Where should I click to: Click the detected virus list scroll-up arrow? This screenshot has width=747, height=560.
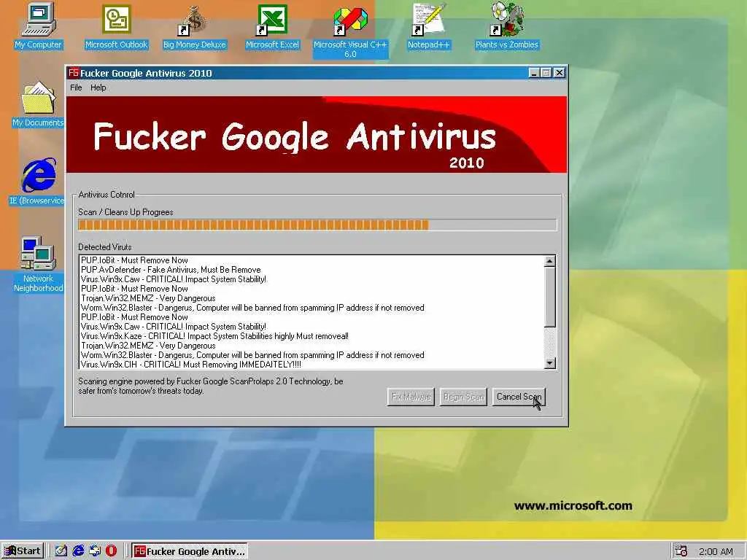point(550,261)
